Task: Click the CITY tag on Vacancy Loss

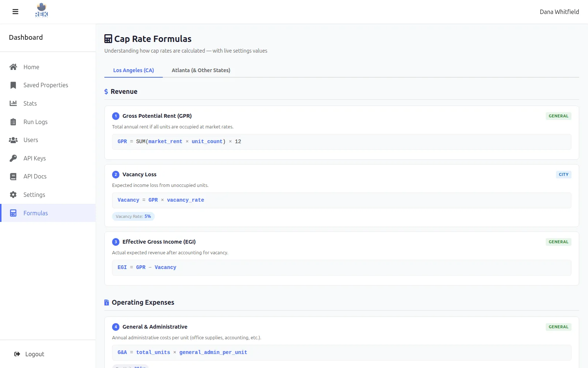Action: (x=564, y=174)
